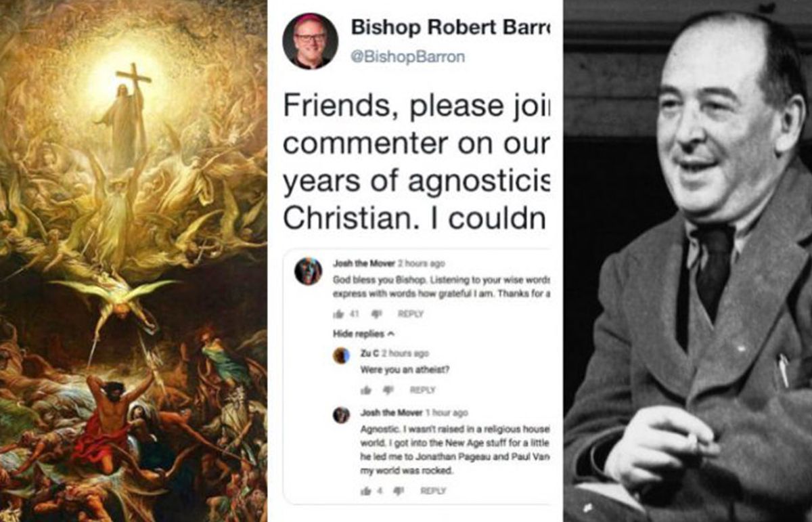The width and height of the screenshot is (812, 522).
Task: Open Bishop Robert Barron display name
Action: (451, 27)
